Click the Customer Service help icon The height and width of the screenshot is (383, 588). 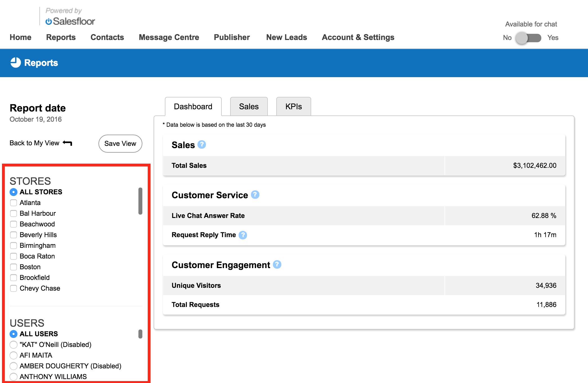tap(255, 195)
